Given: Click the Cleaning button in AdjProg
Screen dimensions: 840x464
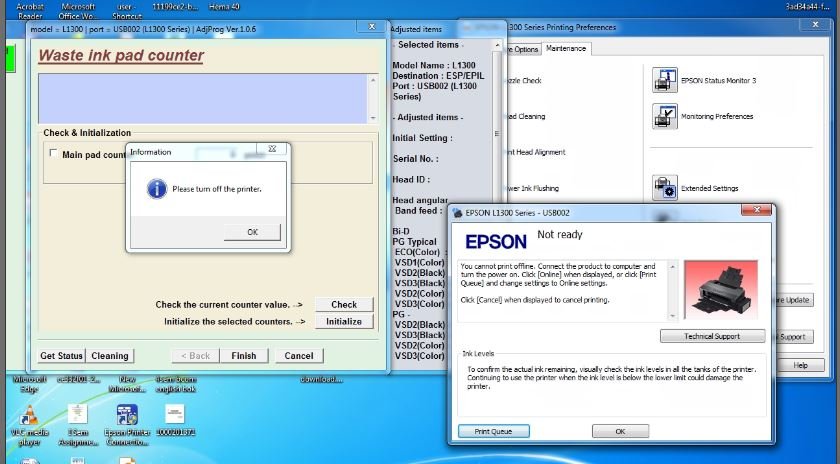Looking at the screenshot, I should pyautogui.click(x=110, y=356).
